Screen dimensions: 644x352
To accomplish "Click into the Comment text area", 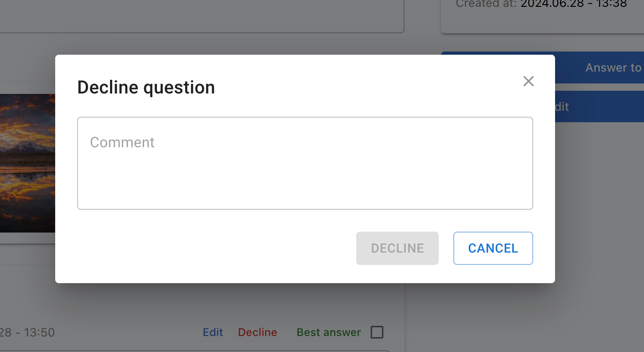I will click(x=305, y=173).
